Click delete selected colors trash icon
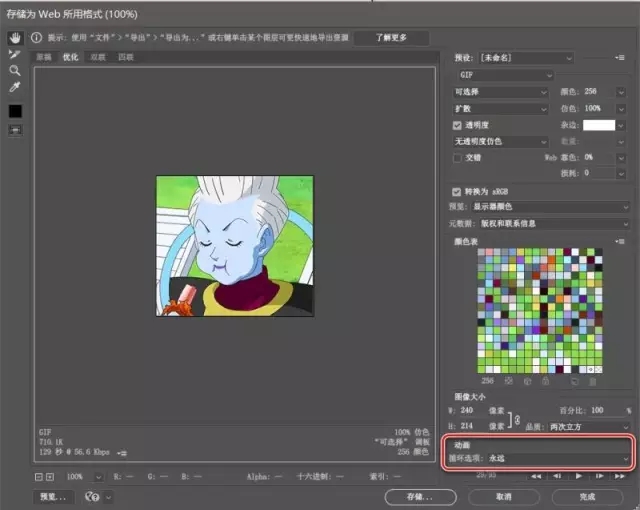This screenshot has width=640, height=510. [593, 381]
